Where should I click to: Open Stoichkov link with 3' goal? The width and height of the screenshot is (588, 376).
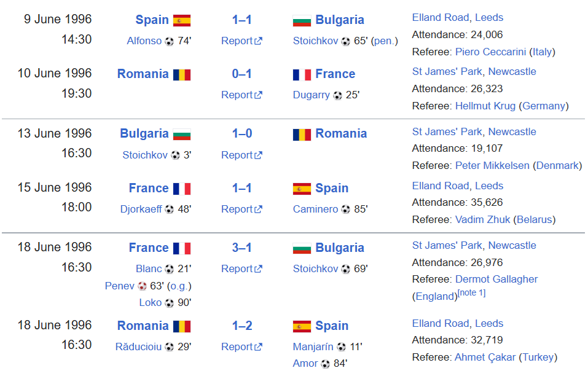tap(145, 155)
